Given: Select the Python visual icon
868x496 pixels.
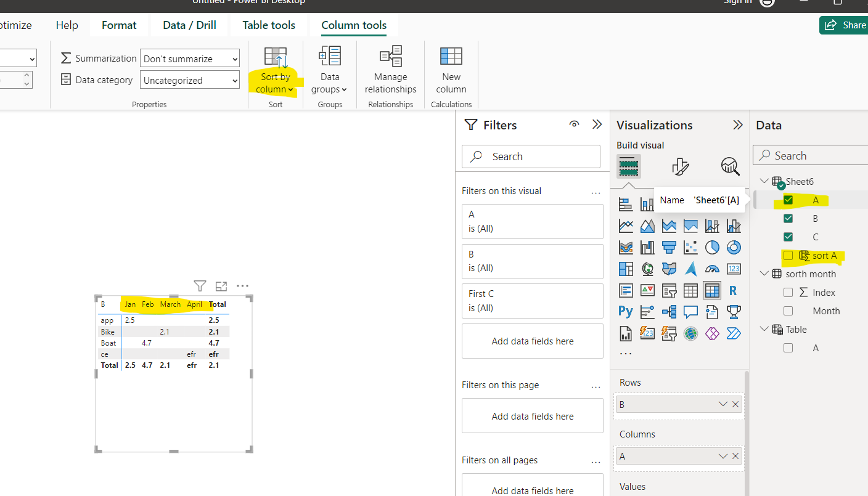Looking at the screenshot, I should (x=626, y=312).
